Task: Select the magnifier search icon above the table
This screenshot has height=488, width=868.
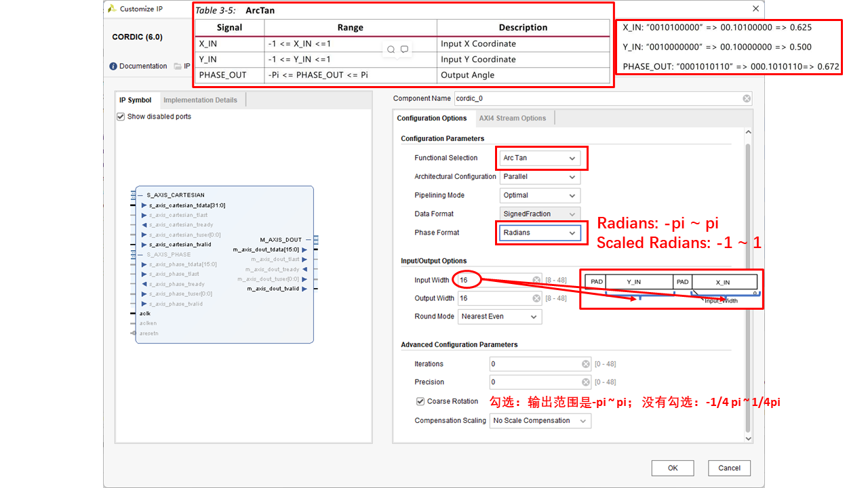Action: coord(391,49)
